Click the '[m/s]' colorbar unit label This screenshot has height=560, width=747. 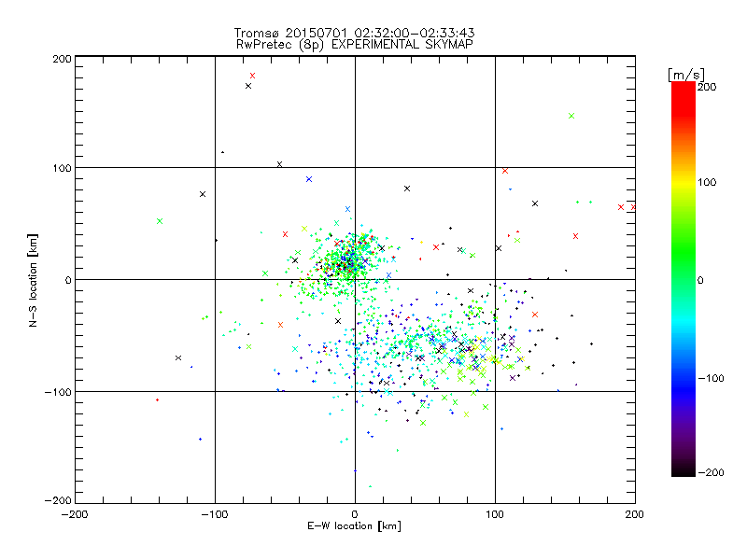click(x=686, y=75)
